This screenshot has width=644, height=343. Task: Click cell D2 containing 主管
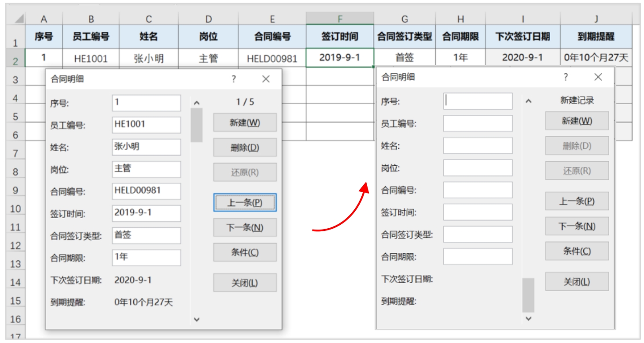point(208,58)
